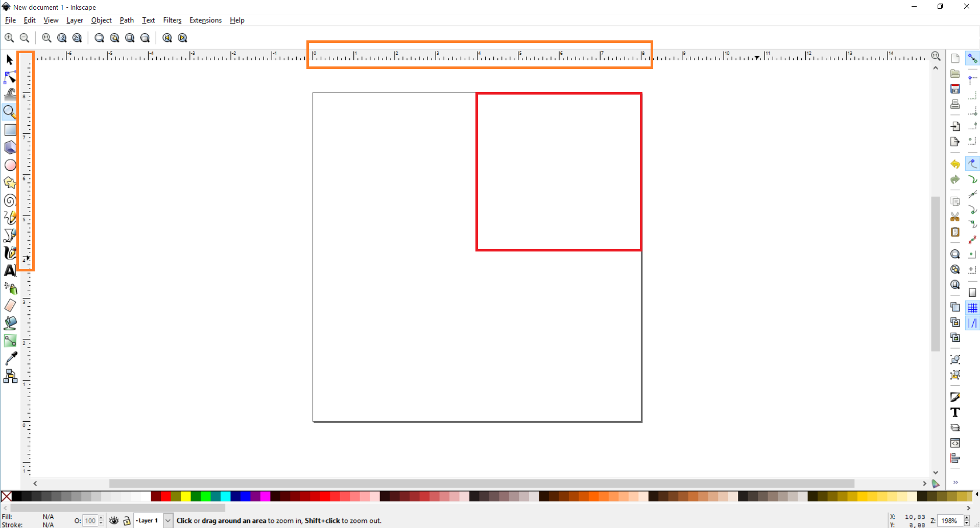Open the XML editor from right panel
The width and height of the screenshot is (980, 528).
[x=955, y=443]
